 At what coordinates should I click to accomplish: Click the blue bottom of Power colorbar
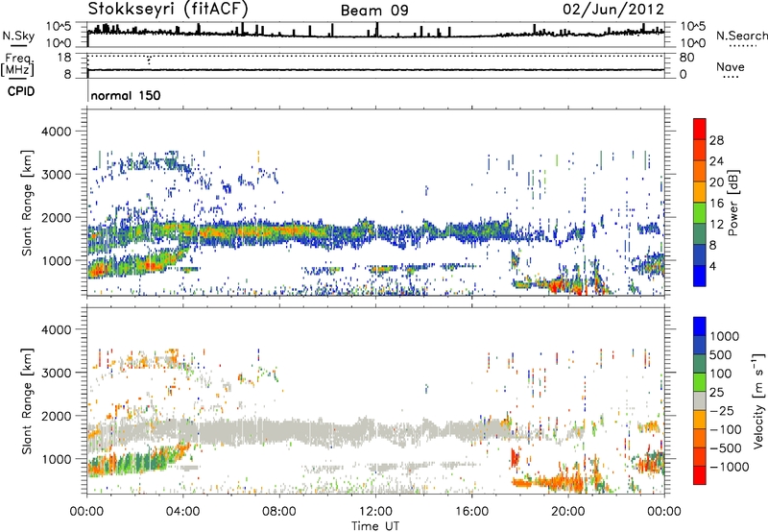700,276
